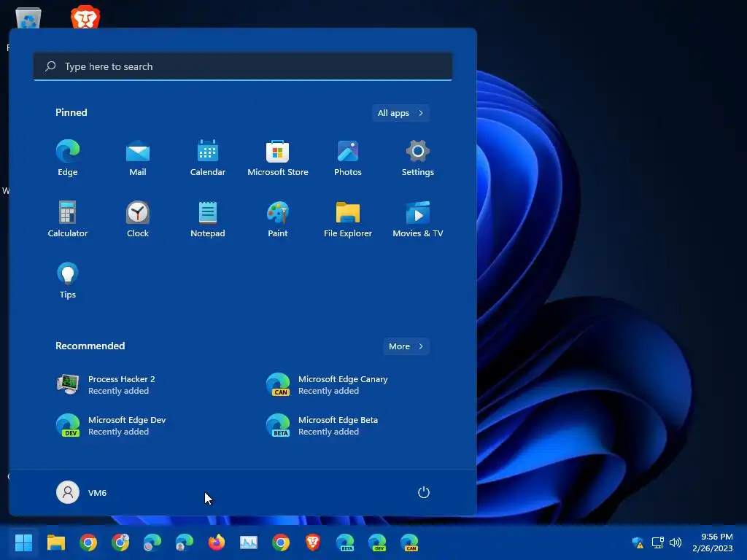Open the pinned Calendar app
Image resolution: width=747 pixels, height=560 pixels.
208,158
